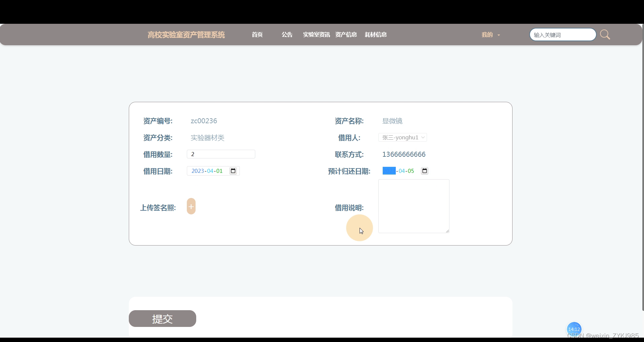Open the 借用人 dropdown showing 张三-yonghu1
Image resolution: width=644 pixels, height=342 pixels.
402,137
